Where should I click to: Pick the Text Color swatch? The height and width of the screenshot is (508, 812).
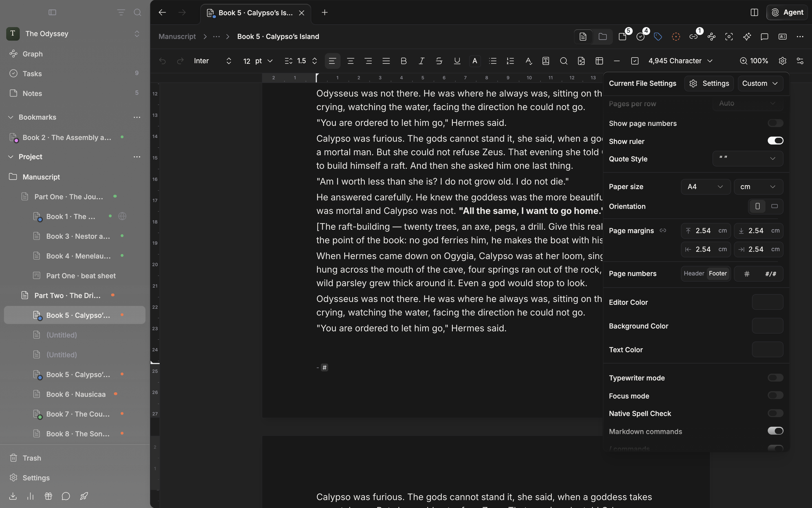point(767,349)
